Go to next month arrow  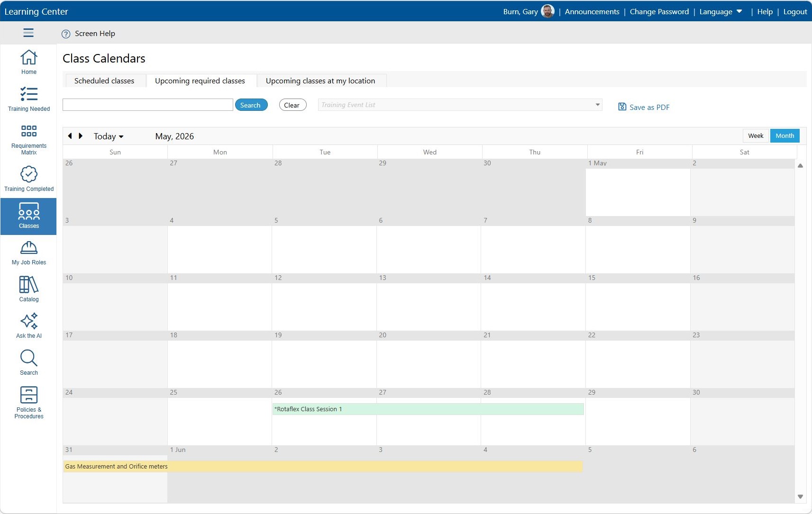click(x=81, y=136)
